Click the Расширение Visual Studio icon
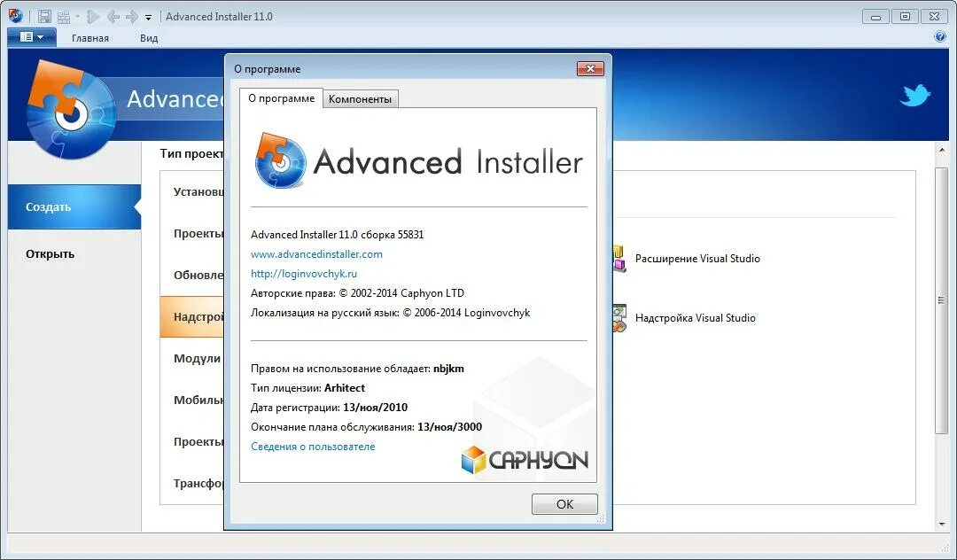The height and width of the screenshot is (560, 957). click(x=619, y=258)
